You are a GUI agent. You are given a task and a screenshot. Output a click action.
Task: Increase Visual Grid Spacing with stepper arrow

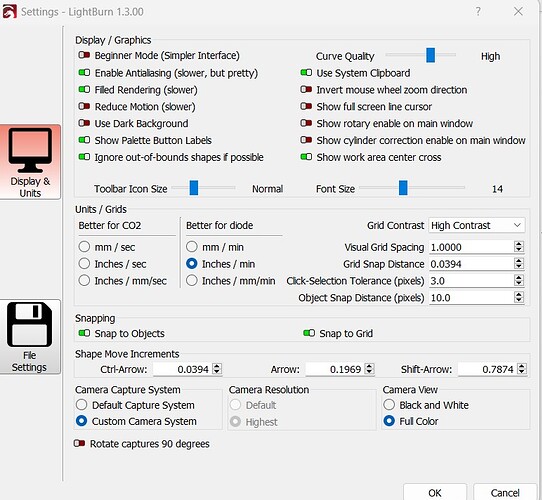click(x=518, y=244)
